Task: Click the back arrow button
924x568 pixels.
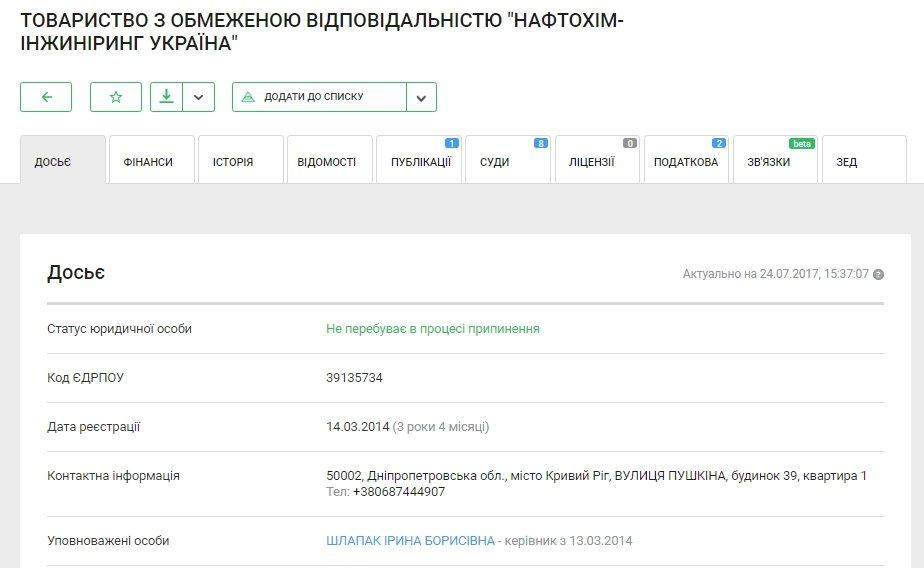Action: pos(46,97)
